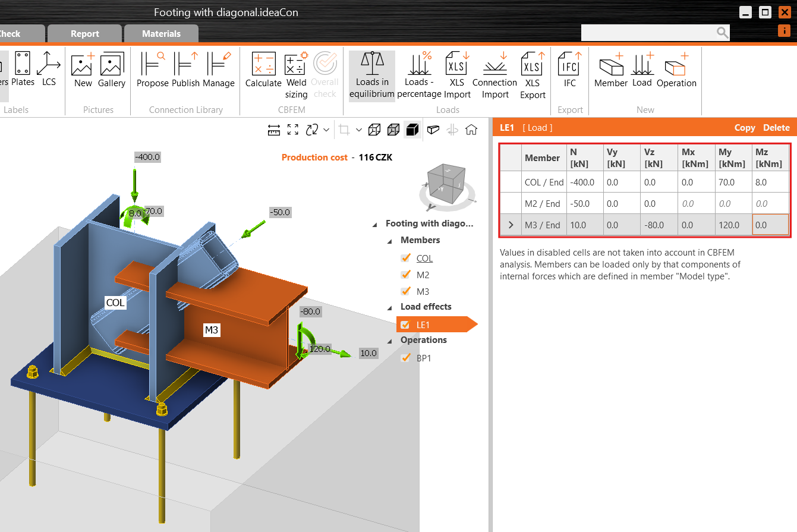Disable operation BP1 checkbox
The image size is (797, 532).
pos(406,358)
